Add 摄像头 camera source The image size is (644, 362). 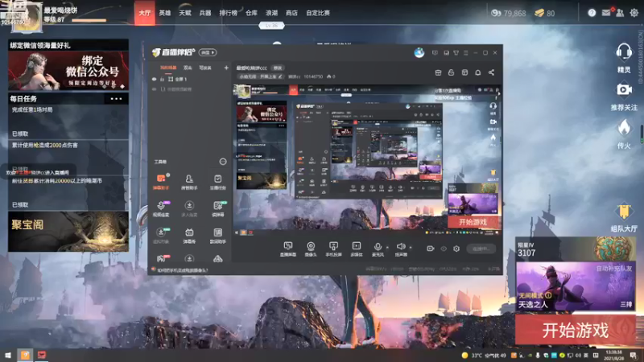tap(311, 249)
